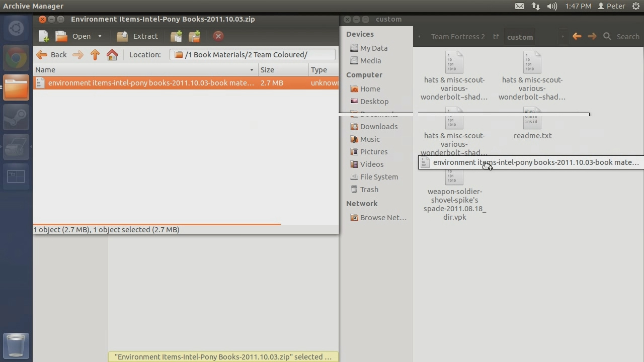This screenshot has width=644, height=362.
Task: Go forward in custom file manager window
Action: tap(592, 36)
